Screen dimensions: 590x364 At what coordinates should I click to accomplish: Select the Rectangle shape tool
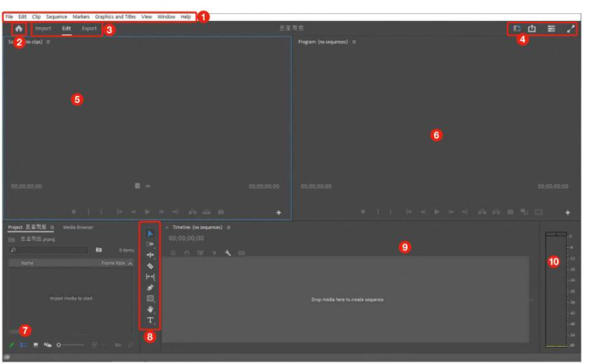pos(150,299)
